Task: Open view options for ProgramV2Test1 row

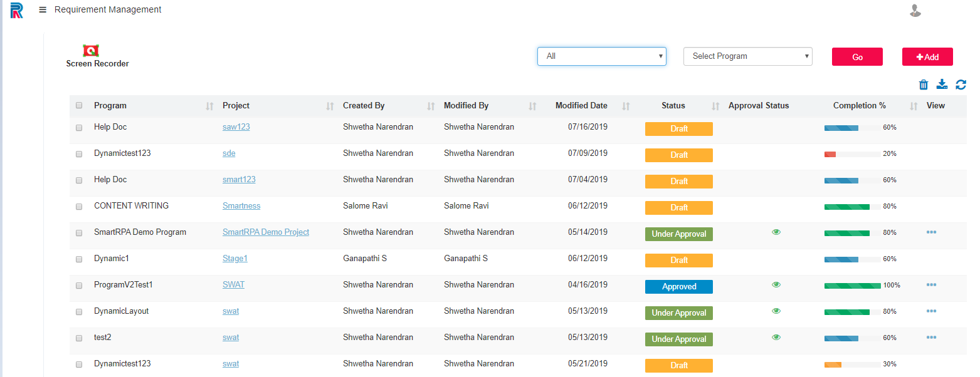Action: click(x=931, y=285)
